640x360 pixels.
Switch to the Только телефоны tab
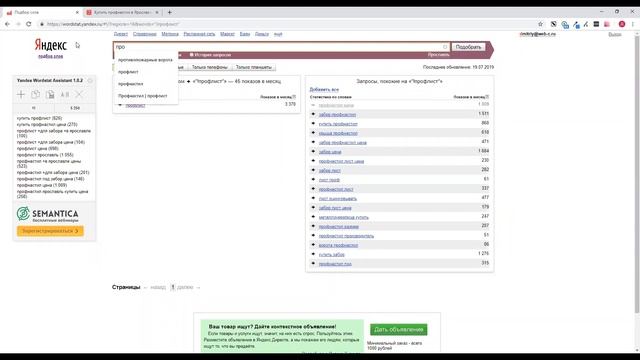click(x=209, y=67)
